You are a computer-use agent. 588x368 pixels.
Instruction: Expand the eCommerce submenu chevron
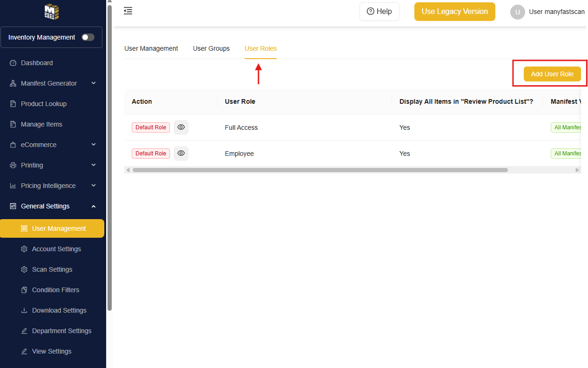tap(94, 145)
